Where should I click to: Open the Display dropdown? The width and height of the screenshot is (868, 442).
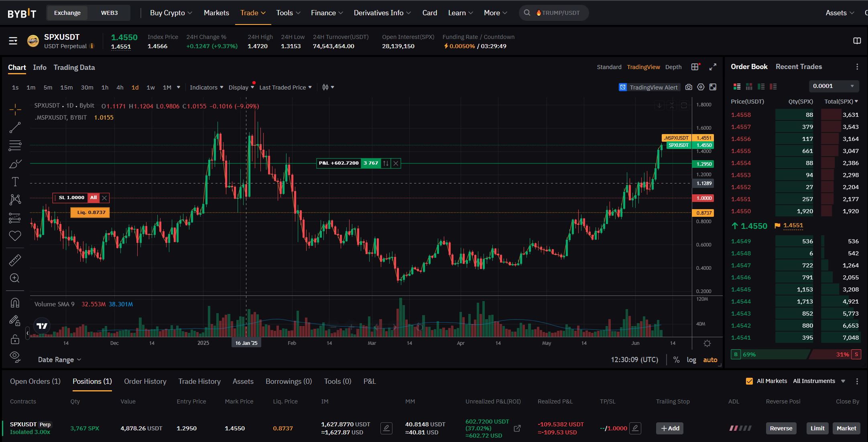point(241,88)
